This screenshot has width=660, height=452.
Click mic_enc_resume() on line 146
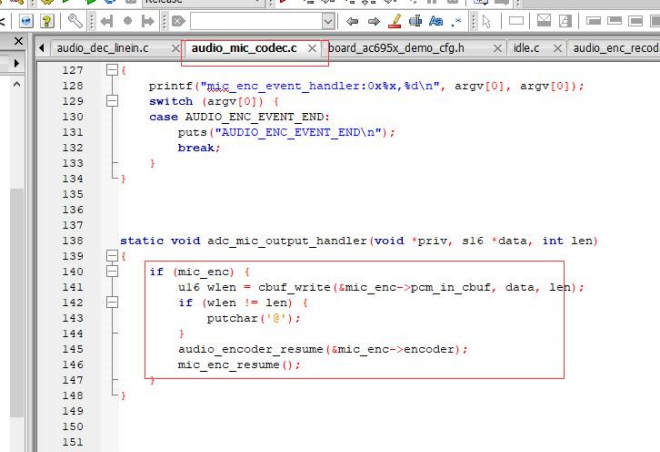[239, 365]
